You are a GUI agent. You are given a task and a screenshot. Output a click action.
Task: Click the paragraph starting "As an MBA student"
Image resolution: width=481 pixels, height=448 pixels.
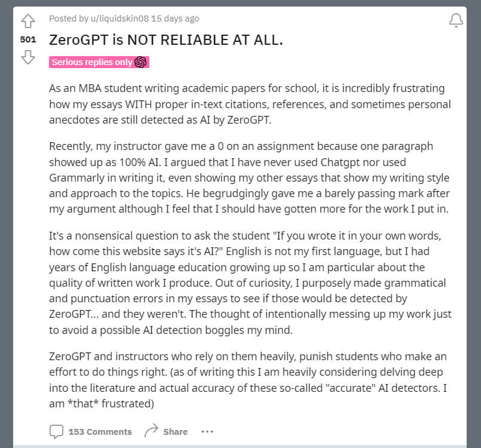[249, 105]
